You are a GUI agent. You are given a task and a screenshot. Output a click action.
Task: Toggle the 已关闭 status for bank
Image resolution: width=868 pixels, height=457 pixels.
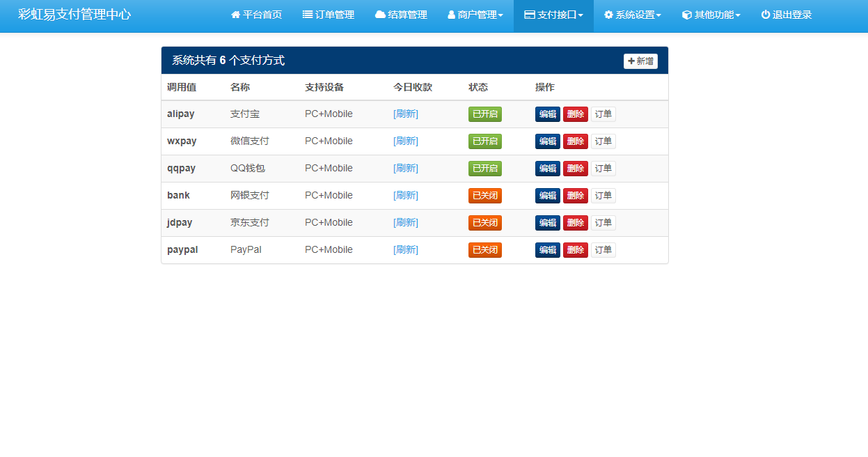(484, 196)
